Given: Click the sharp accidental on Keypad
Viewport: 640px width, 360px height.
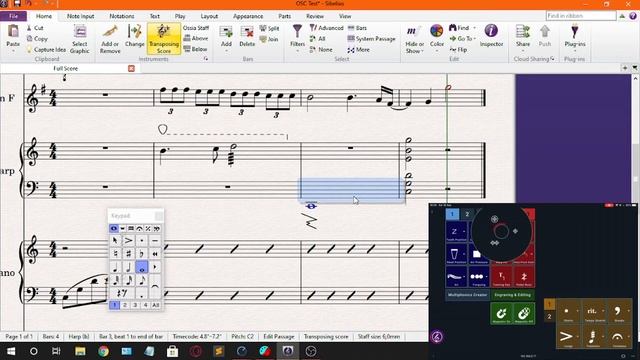Looking at the screenshot, I should pyautogui.click(x=128, y=254).
